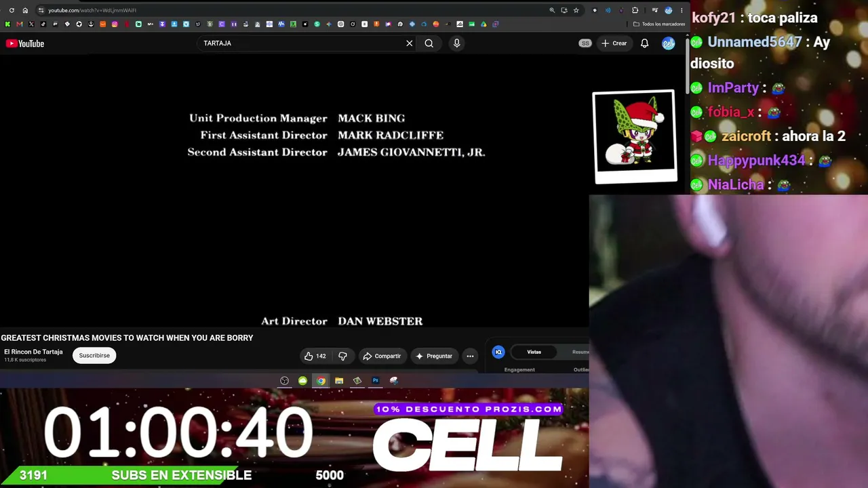The width and height of the screenshot is (868, 488).
Task: Open Photoshop from the taskbar
Action: point(375,381)
